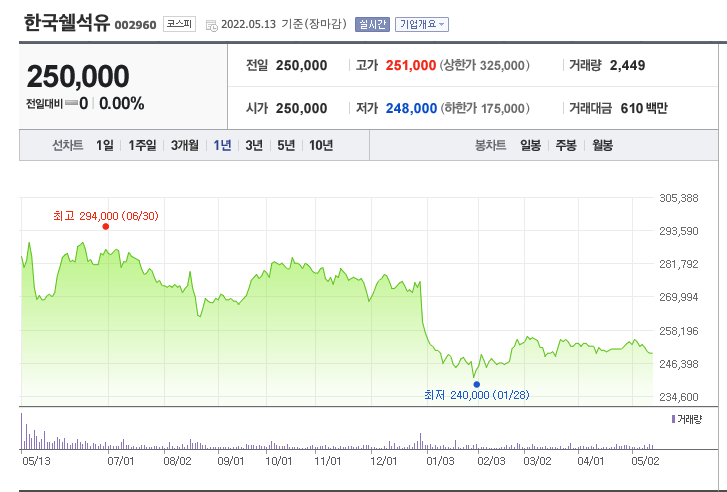
Task: Click the 2022.05.13 기준(장마감) date text
Action: (x=284, y=24)
